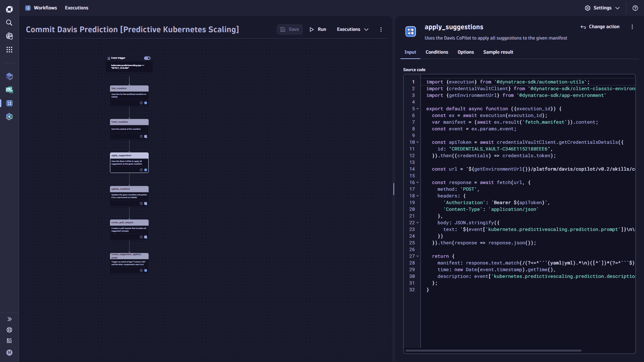Open the cube app icon in sidebar

(x=9, y=76)
